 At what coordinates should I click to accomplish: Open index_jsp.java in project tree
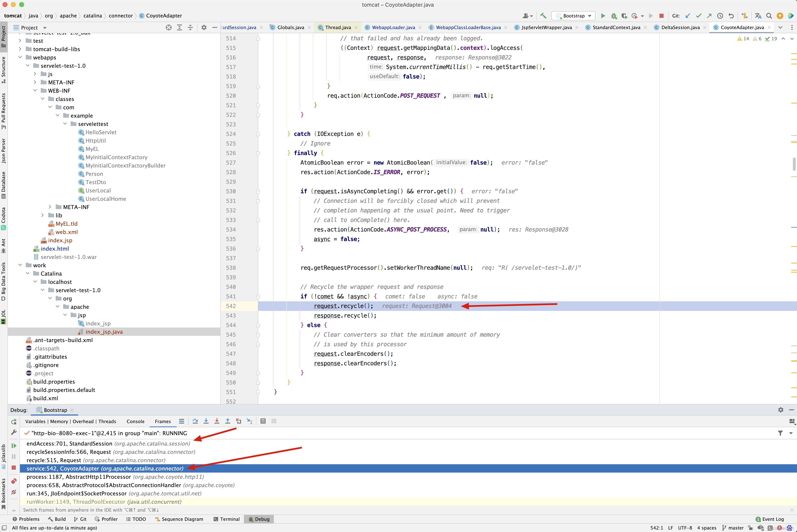click(x=104, y=331)
